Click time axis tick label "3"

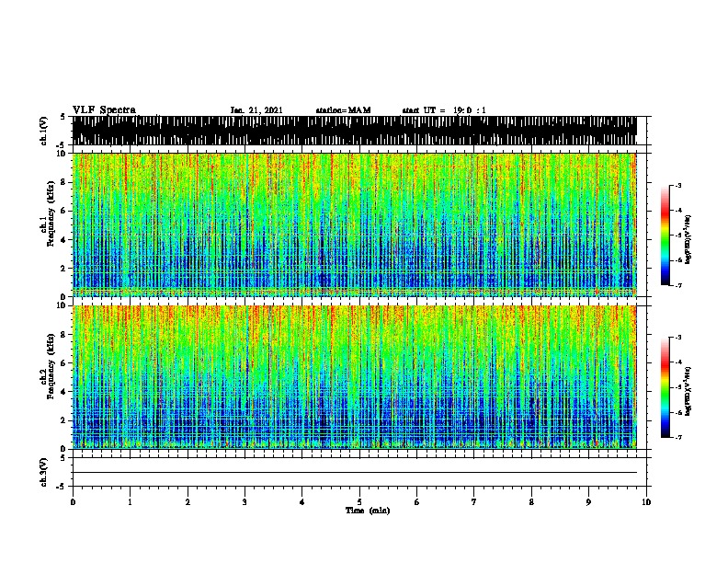pos(245,502)
